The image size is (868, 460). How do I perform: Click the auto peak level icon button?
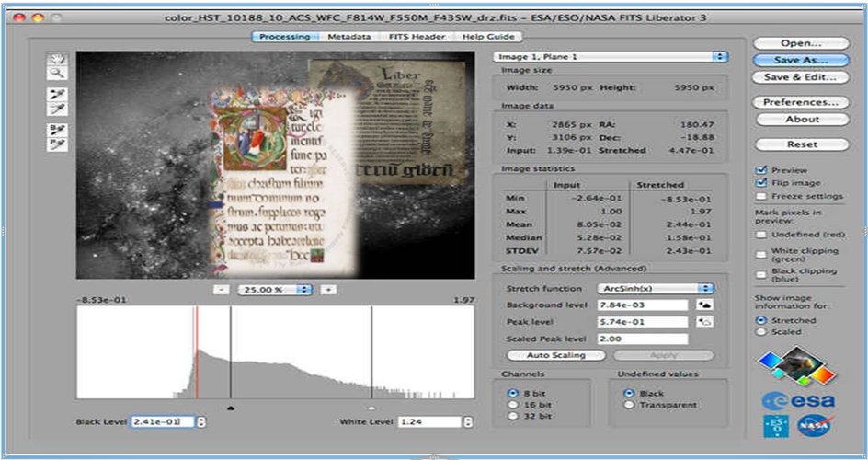[x=705, y=322]
